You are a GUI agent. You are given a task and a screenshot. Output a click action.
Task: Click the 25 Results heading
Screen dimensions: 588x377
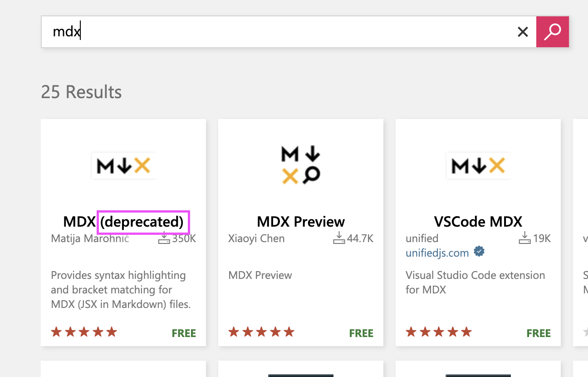(81, 92)
